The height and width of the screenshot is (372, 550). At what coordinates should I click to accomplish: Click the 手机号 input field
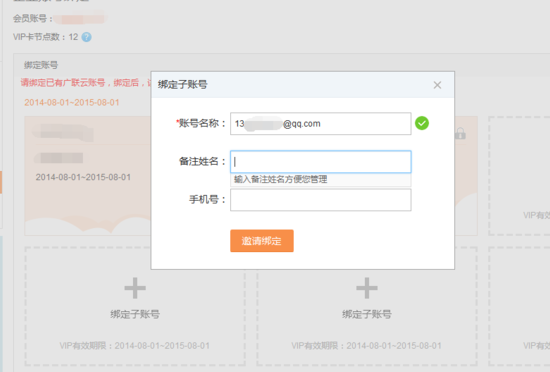321,200
